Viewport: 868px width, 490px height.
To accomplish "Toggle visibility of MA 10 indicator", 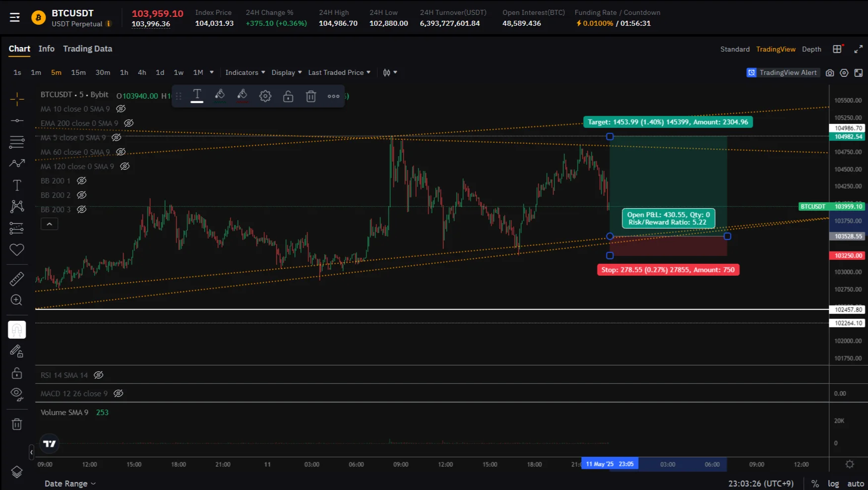I will click(121, 109).
